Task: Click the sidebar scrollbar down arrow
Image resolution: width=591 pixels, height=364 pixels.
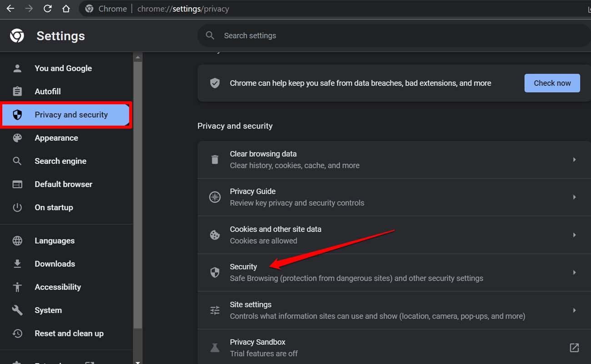Action: coord(138,361)
